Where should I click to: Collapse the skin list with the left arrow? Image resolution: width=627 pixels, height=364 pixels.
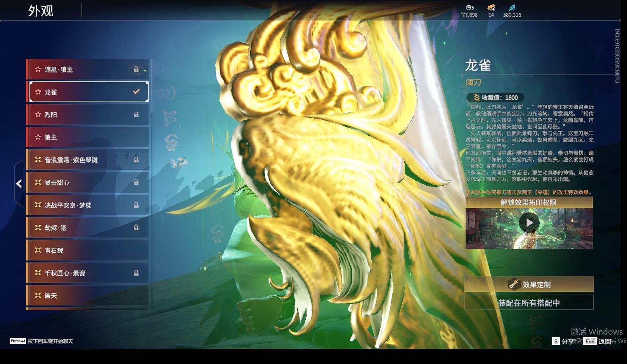click(x=18, y=183)
